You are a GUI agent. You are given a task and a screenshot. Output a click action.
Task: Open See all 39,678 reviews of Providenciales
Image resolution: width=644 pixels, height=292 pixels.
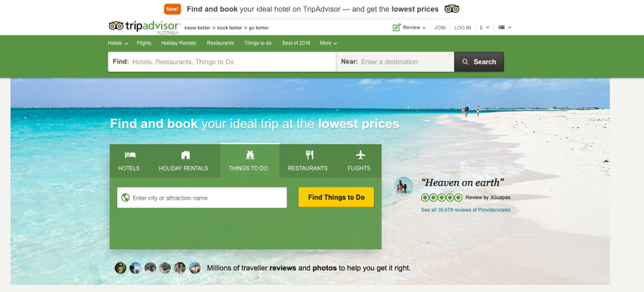point(466,210)
